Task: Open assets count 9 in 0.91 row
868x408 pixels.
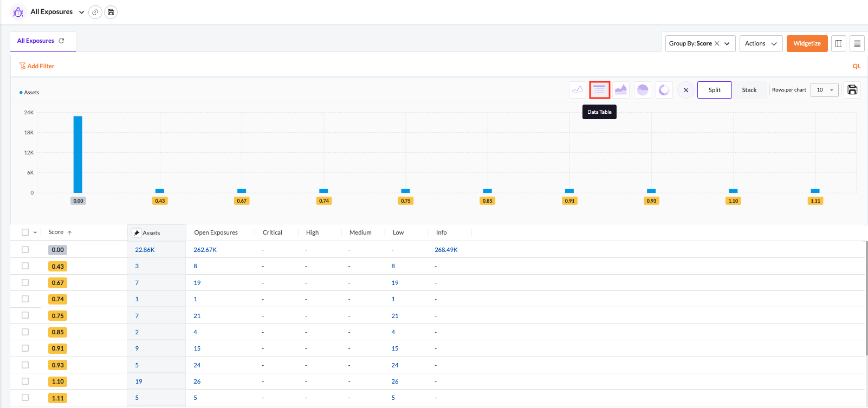Action: pyautogui.click(x=137, y=348)
